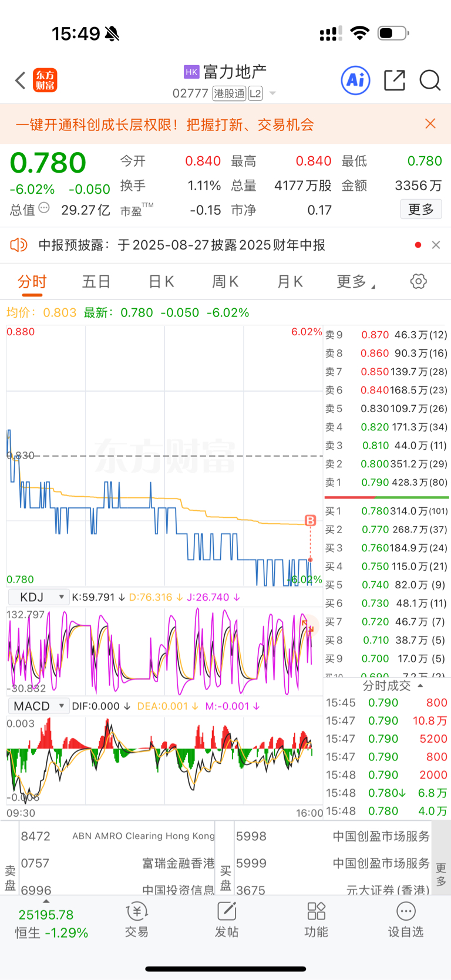Tap the 买5 0.740 order row
Viewport: 451px width, 980px height.
[386, 585]
